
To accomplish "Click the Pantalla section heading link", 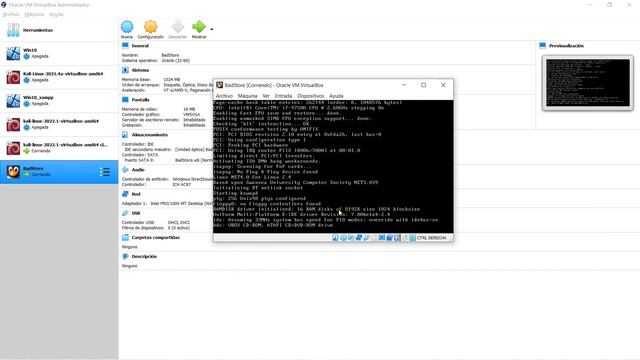I will point(140,100).
